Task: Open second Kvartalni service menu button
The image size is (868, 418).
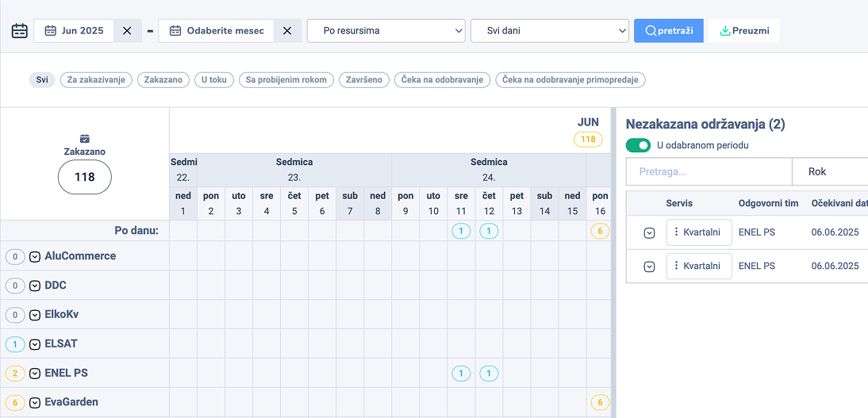Action: pyautogui.click(x=699, y=266)
